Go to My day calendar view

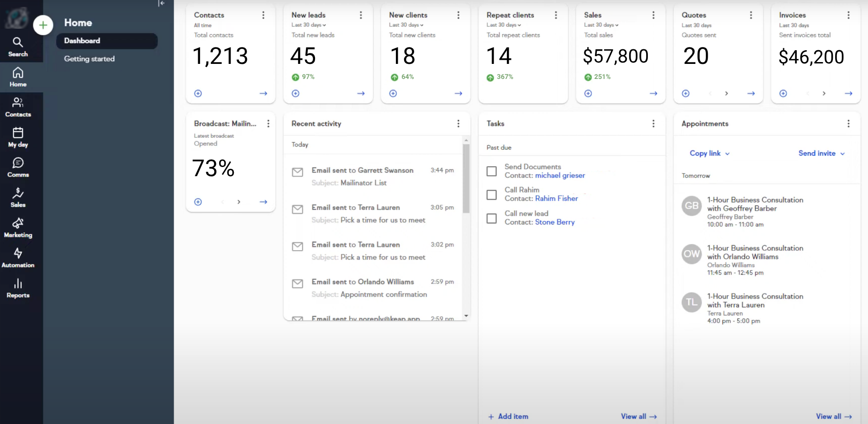click(18, 137)
